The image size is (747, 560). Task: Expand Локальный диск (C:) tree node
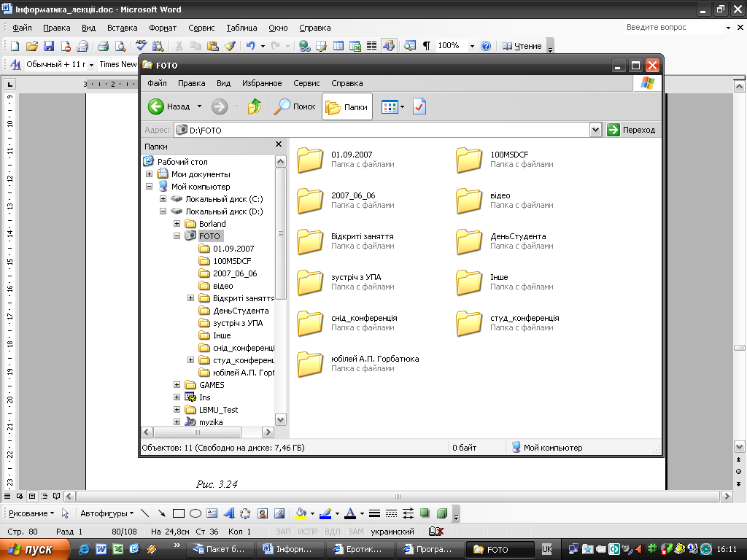point(163,199)
